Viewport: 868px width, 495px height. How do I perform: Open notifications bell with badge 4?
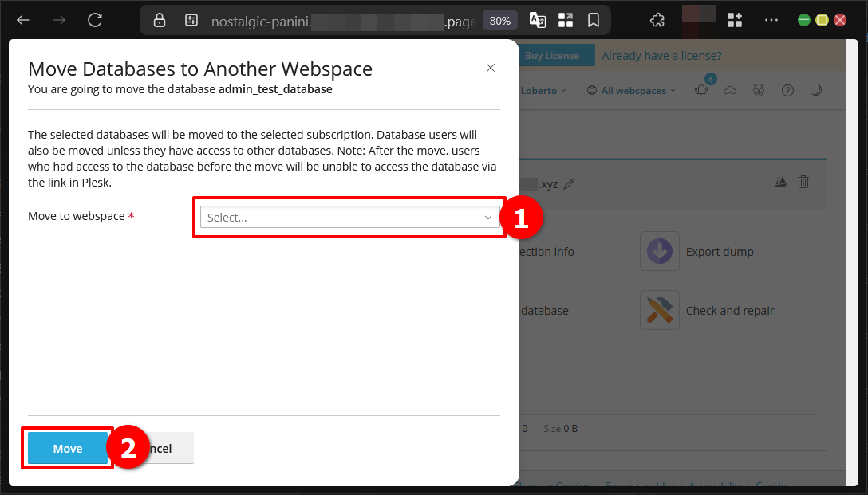pos(701,90)
